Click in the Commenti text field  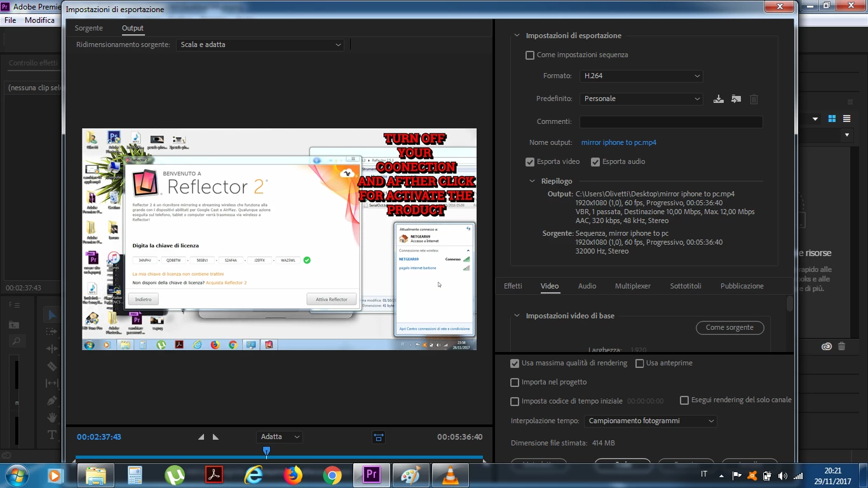[671, 122]
